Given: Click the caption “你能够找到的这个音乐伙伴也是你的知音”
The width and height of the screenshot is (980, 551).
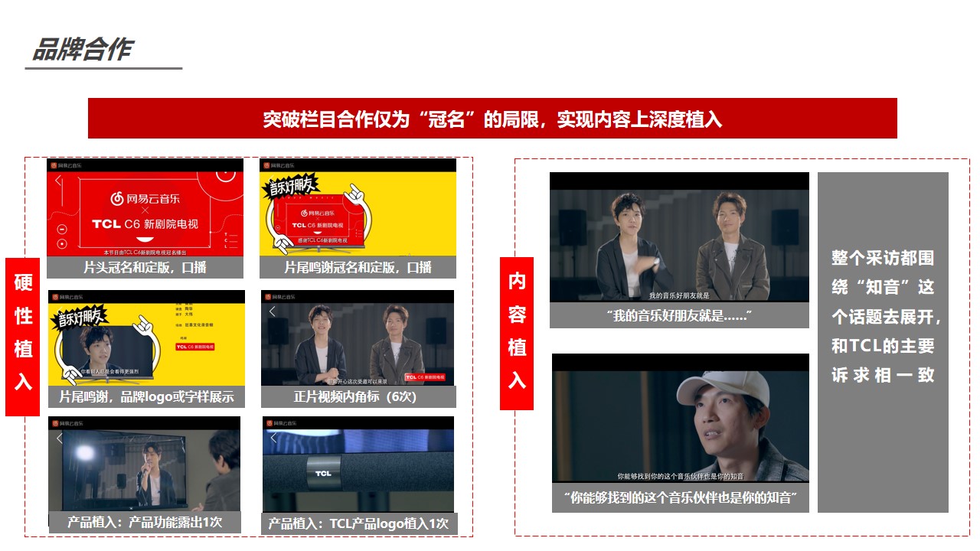Looking at the screenshot, I should point(681,497).
